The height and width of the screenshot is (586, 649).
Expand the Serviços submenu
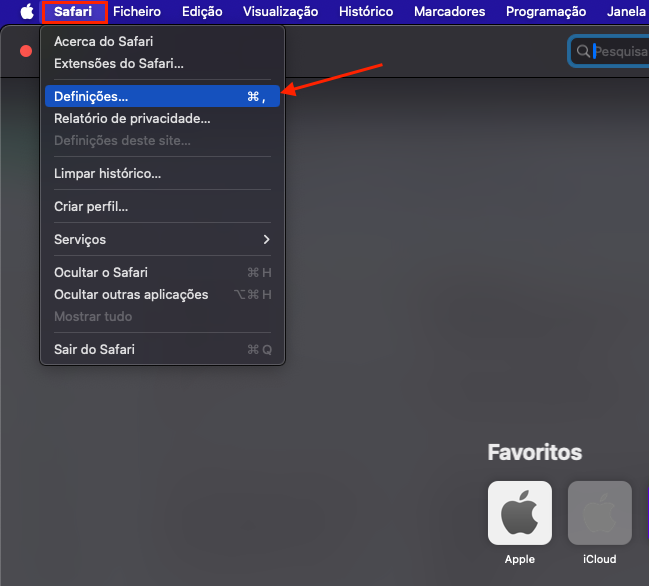[x=162, y=239]
